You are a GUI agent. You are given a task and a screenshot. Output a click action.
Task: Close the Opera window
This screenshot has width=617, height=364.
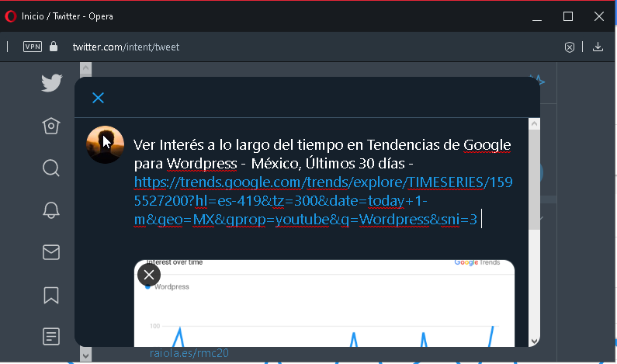599,16
